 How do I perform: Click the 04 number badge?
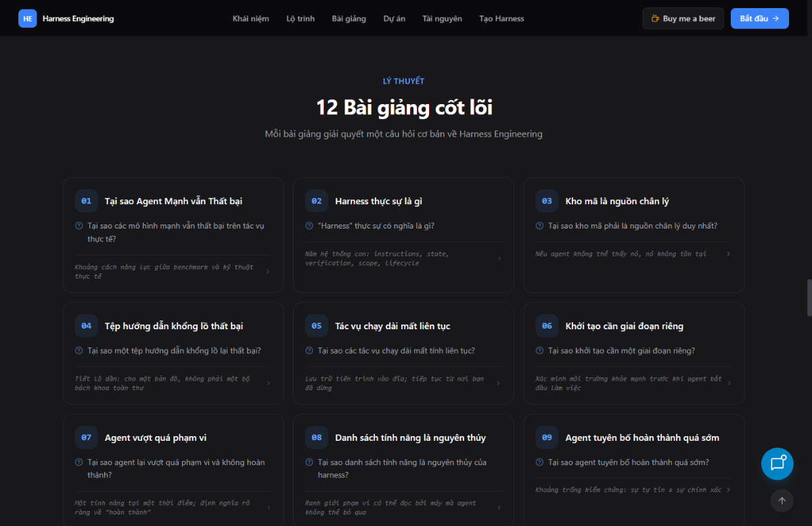(87, 326)
